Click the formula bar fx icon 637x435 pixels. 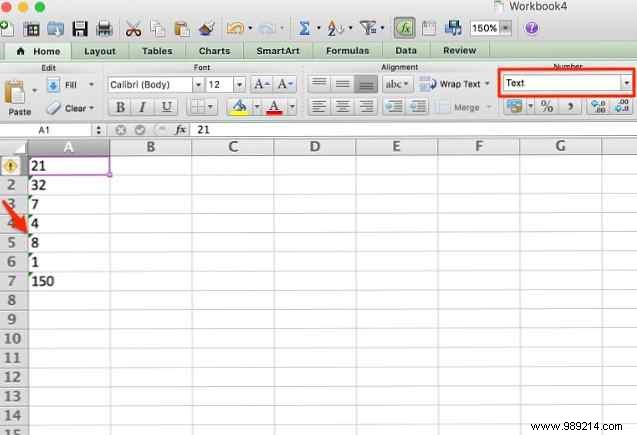[x=180, y=130]
